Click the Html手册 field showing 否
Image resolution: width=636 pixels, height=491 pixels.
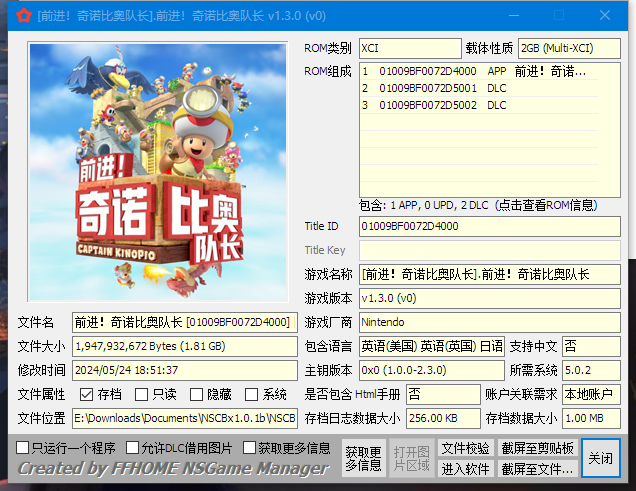tap(443, 394)
